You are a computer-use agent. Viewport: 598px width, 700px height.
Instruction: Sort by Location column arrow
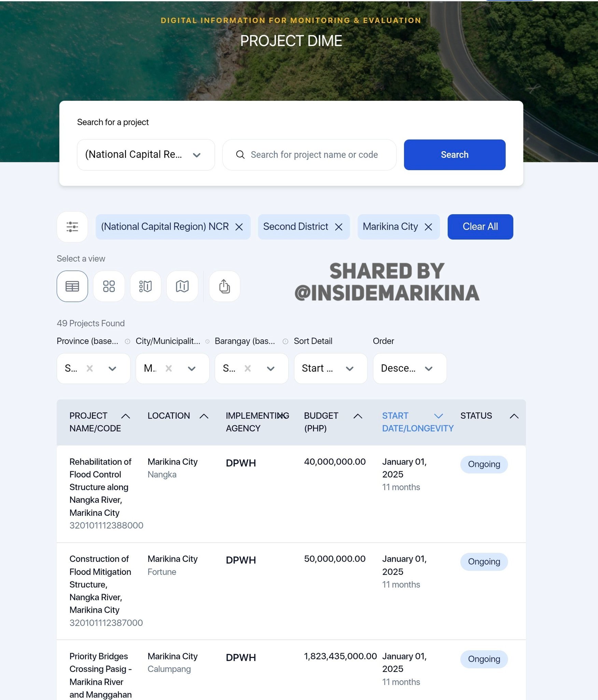204,416
